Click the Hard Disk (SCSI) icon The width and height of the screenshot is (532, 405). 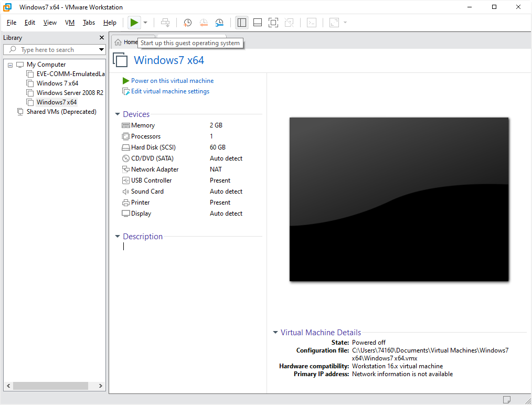pyautogui.click(x=126, y=147)
